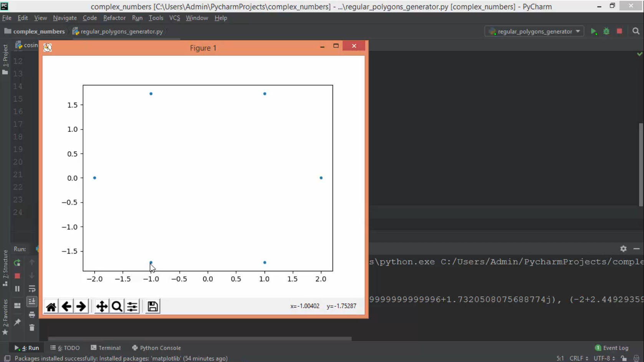
Task: Click the forward to next view arrow
Action: pos(81,306)
